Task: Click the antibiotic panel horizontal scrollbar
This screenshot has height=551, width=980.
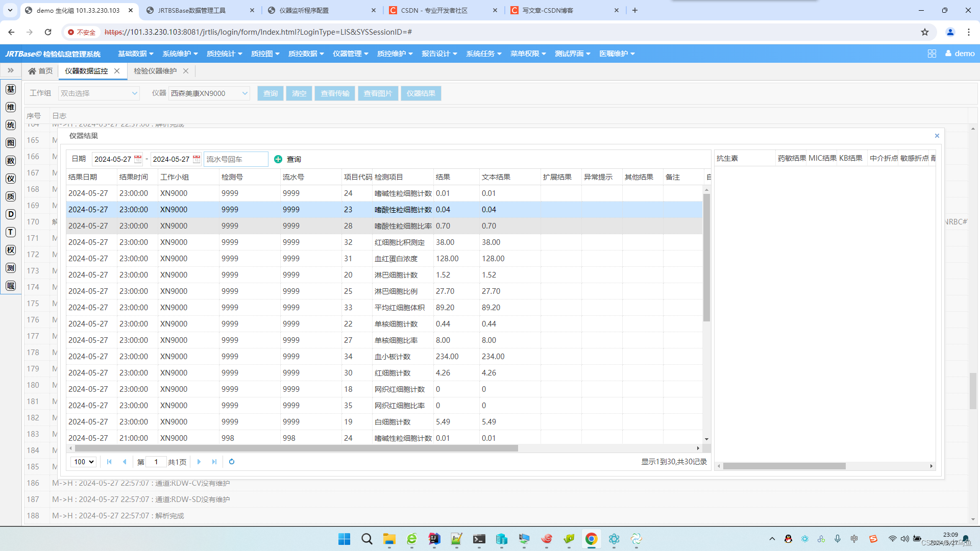Action: (x=785, y=466)
